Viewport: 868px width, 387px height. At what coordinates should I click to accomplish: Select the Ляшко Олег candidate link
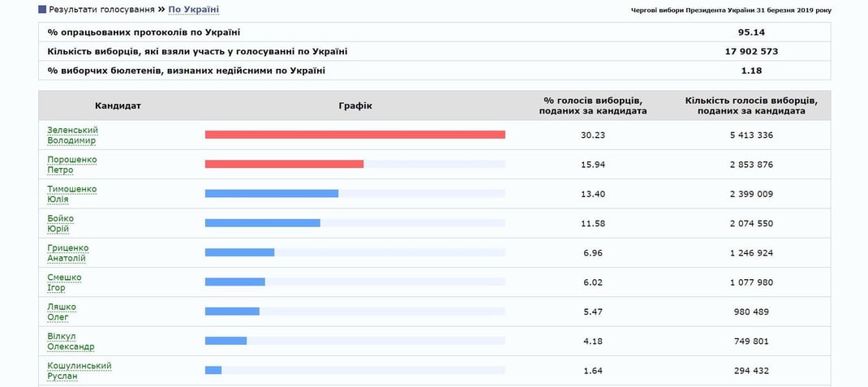62,312
